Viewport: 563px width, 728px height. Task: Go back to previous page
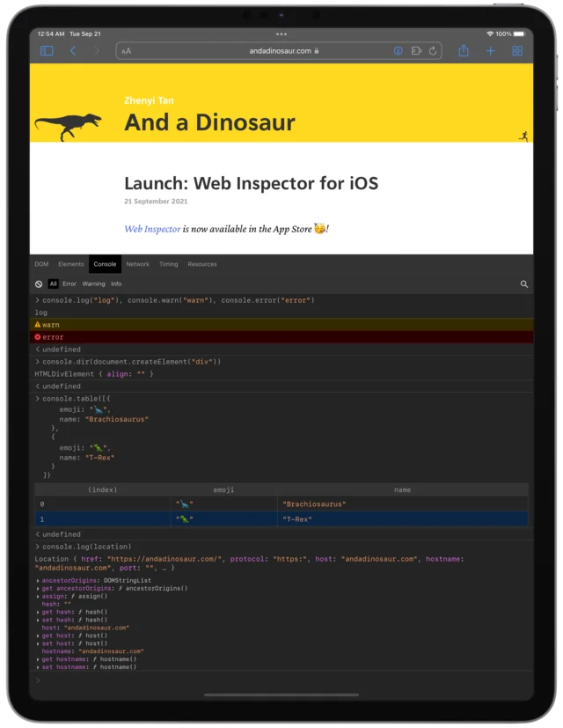pos(73,50)
